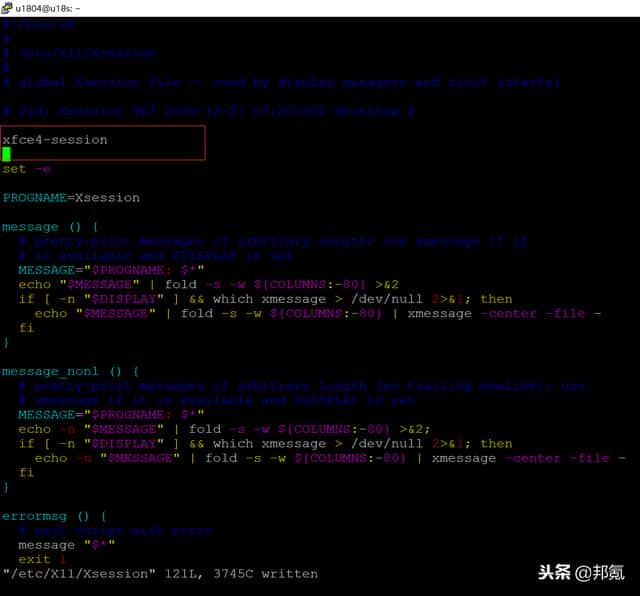Click the "fi" line inside message_nonl
640x596 pixels.
click(26, 473)
